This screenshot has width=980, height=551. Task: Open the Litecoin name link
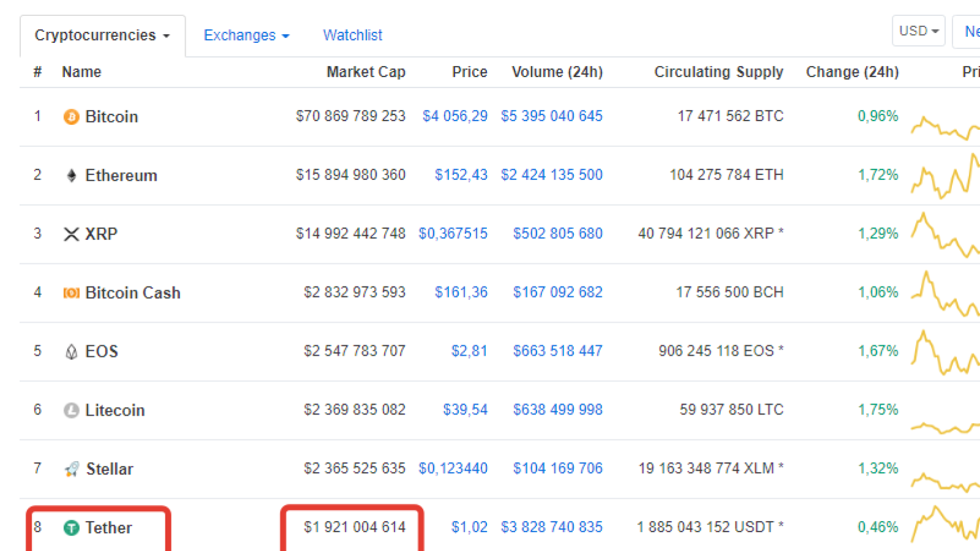click(x=115, y=410)
